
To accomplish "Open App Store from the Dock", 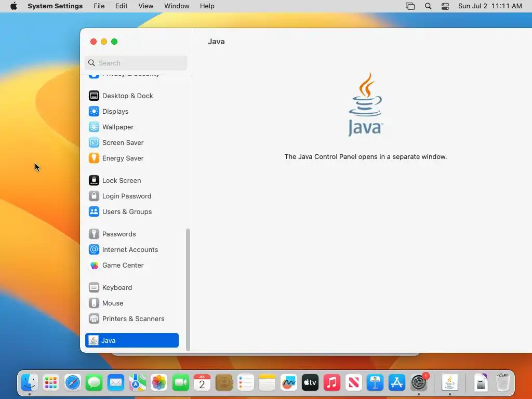I will 396,383.
